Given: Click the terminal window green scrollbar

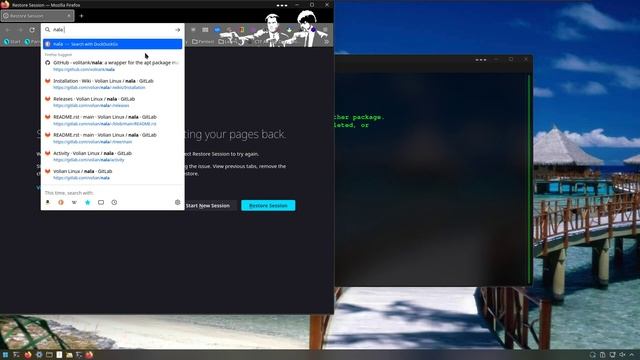Looking at the screenshot, I should coord(529,179).
